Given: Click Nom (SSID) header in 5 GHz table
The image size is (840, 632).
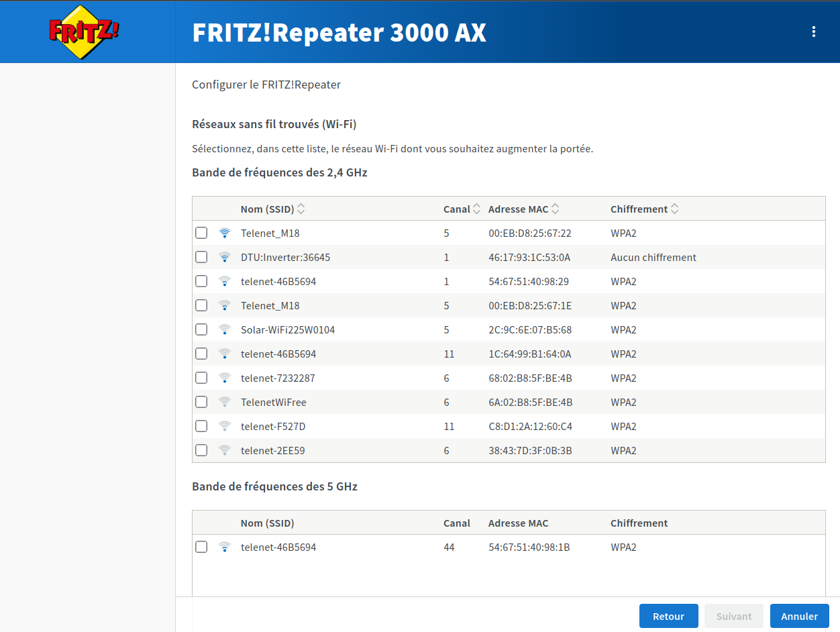Looking at the screenshot, I should (267, 523).
